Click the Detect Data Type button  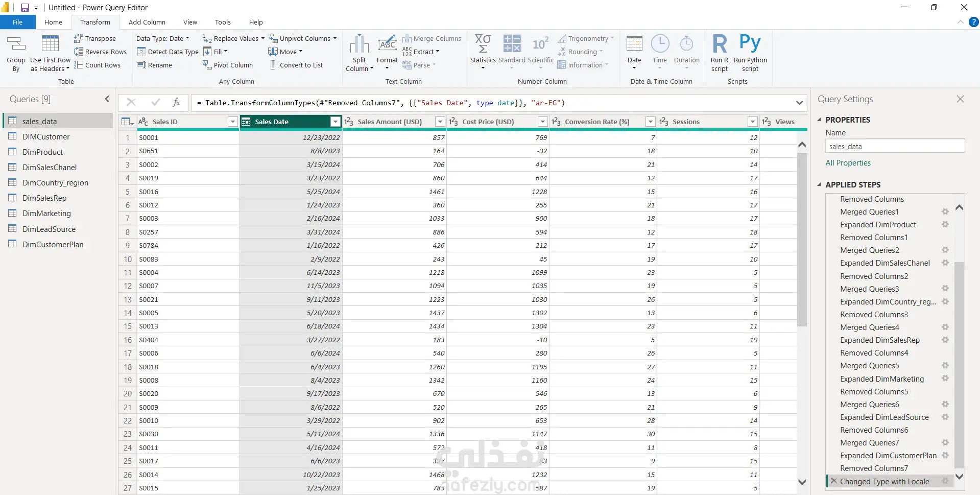[x=168, y=52]
